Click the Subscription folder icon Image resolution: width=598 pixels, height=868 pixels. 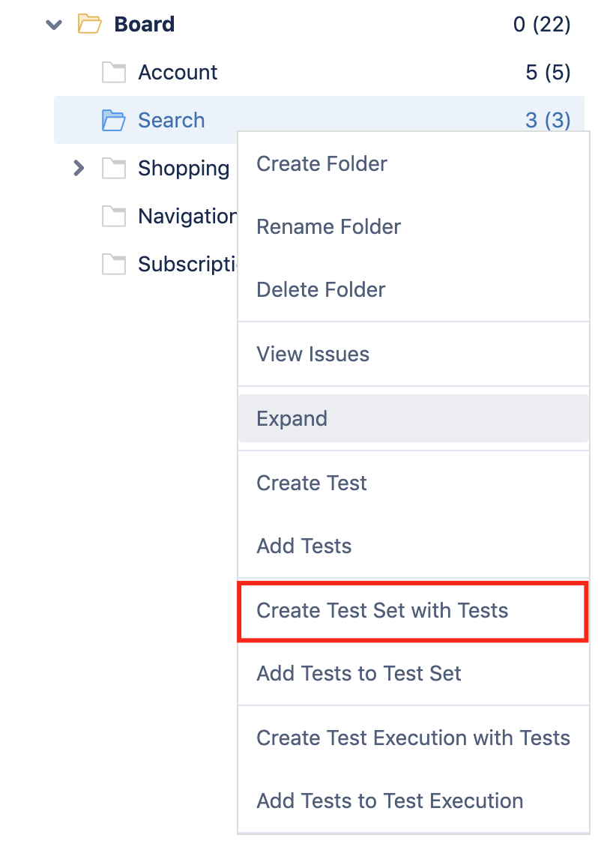coord(114,264)
